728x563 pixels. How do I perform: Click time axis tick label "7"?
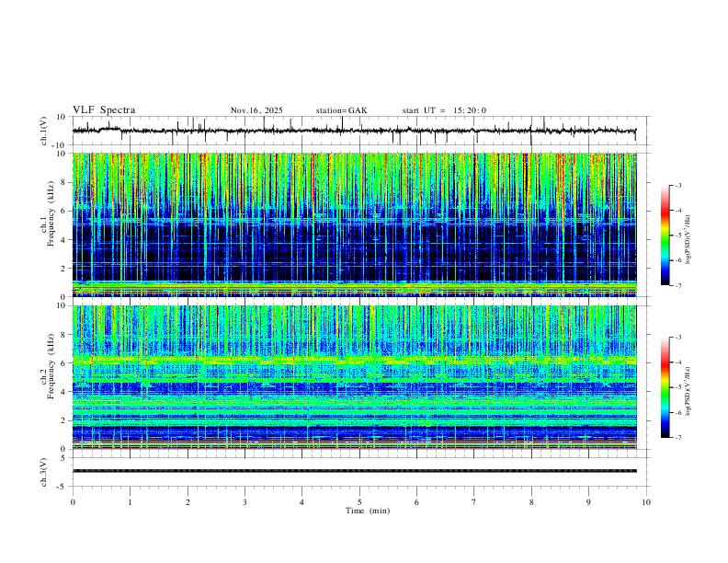[x=474, y=502]
